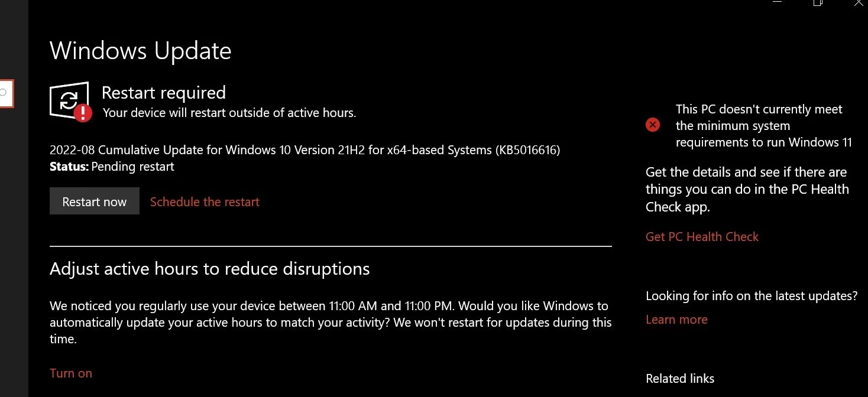Click the red exclamation alert badge
This screenshot has height=397, width=868.
point(83,113)
